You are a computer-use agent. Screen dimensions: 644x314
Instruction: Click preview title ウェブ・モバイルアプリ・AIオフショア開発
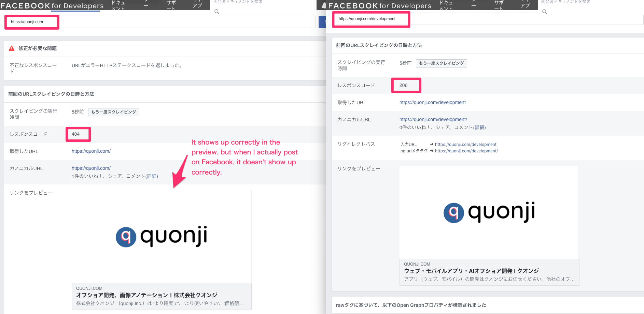pyautogui.click(x=472, y=271)
